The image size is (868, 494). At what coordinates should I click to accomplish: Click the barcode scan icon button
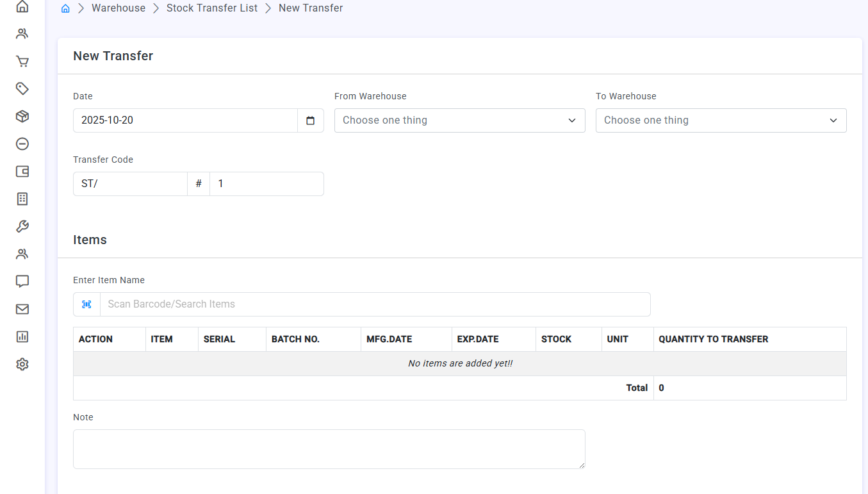(86, 304)
